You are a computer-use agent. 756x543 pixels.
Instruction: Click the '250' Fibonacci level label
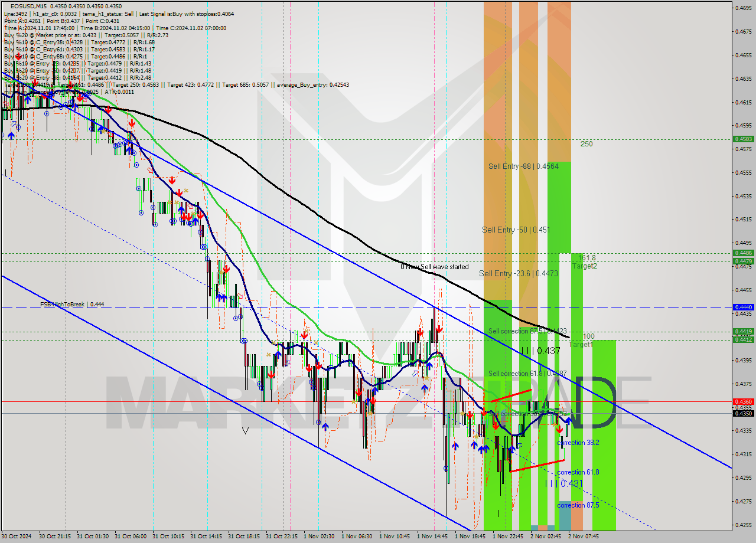(x=586, y=144)
